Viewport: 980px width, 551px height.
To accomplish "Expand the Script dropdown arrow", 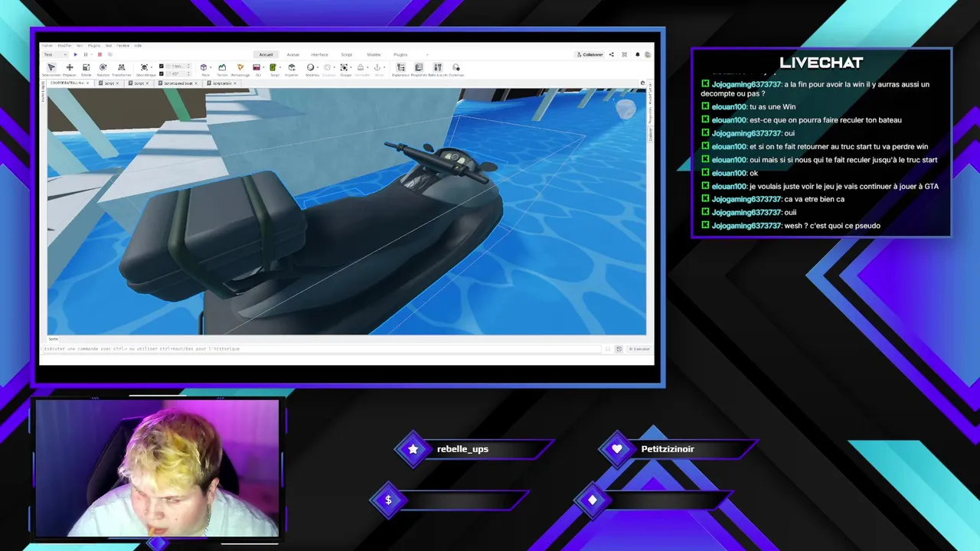I will coord(280,67).
